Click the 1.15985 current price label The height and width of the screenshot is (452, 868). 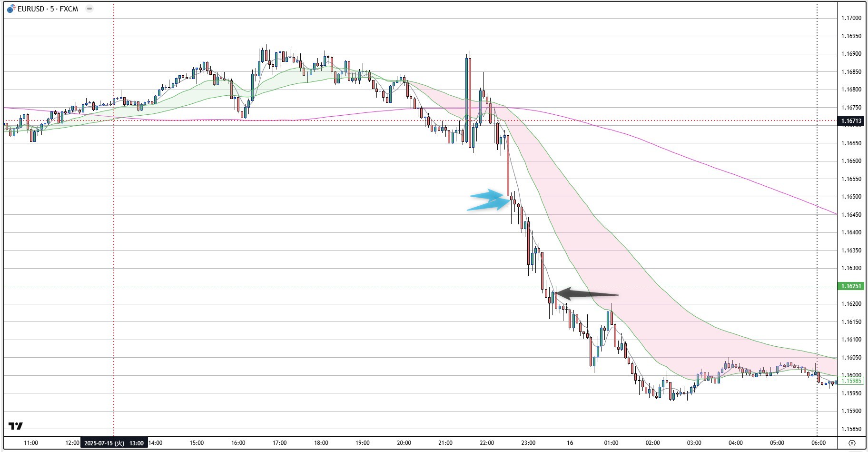[x=851, y=381]
